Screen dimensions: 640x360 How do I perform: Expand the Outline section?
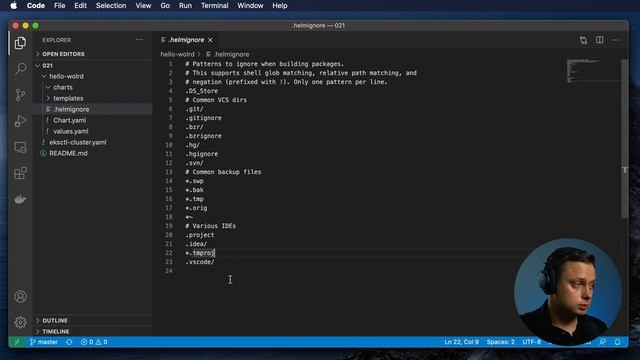point(93,320)
